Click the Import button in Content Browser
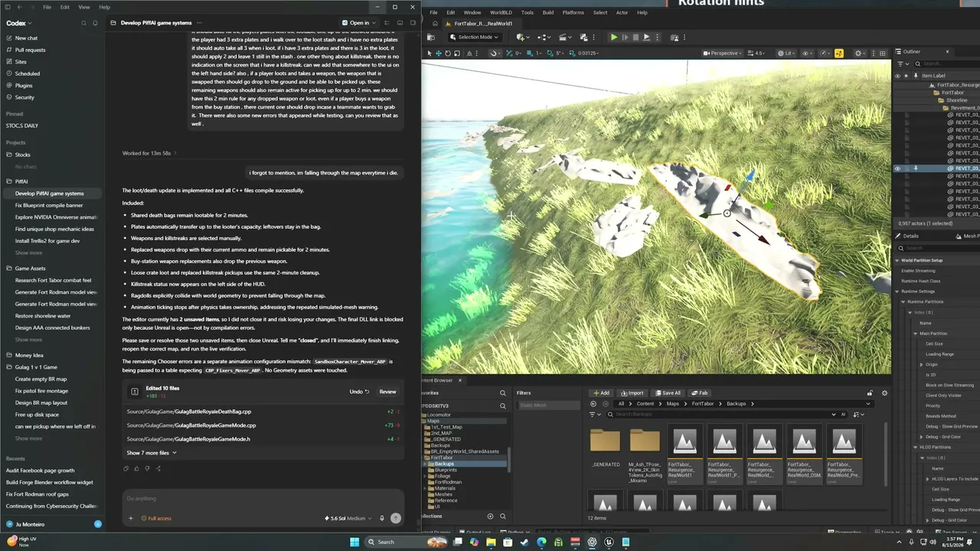Image resolution: width=980 pixels, height=551 pixels. pos(632,393)
